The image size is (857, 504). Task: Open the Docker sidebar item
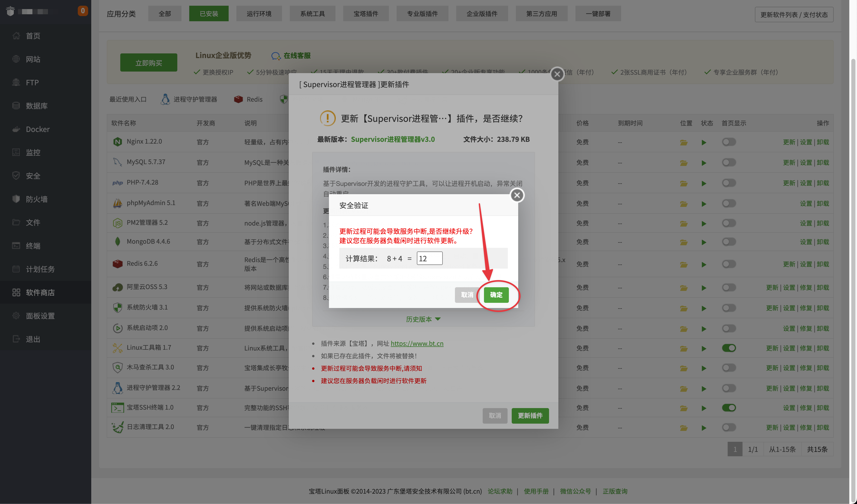point(37,129)
